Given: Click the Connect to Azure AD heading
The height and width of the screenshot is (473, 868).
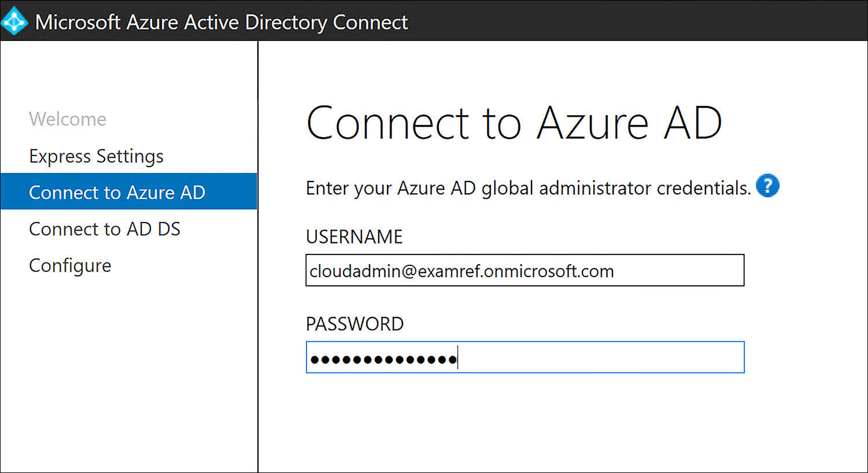Looking at the screenshot, I should tap(514, 123).
